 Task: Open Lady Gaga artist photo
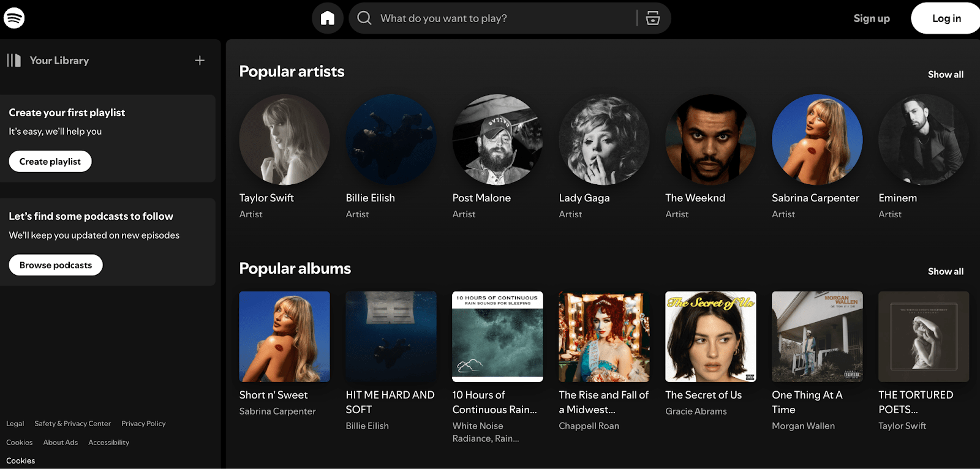point(604,140)
